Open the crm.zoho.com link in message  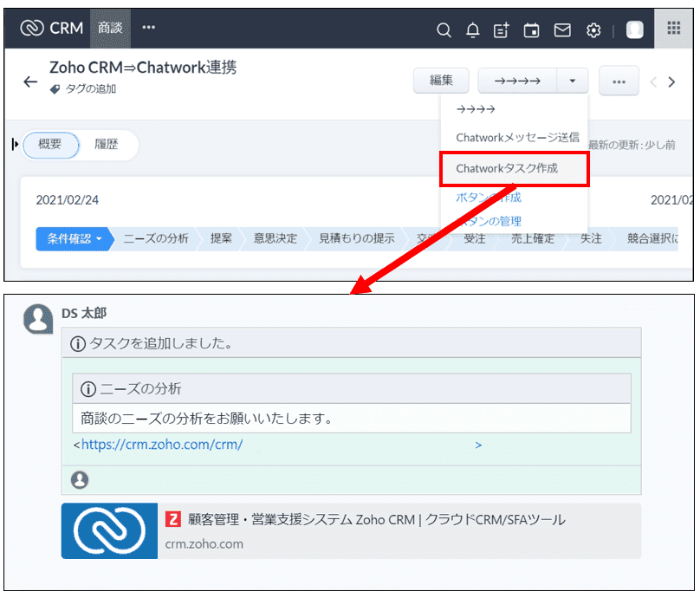[161, 445]
